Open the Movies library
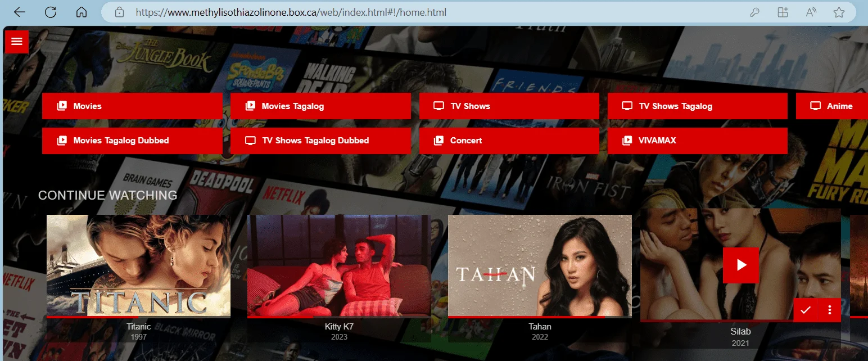The height and width of the screenshot is (361, 868). (x=132, y=106)
